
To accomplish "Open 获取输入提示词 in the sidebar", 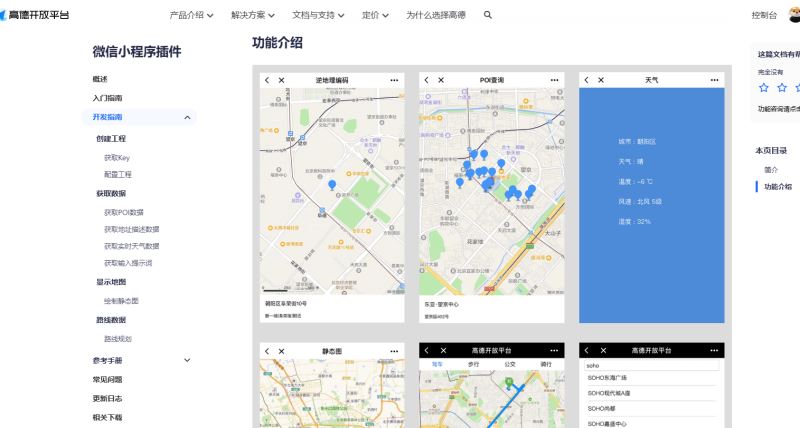I will tap(128, 263).
